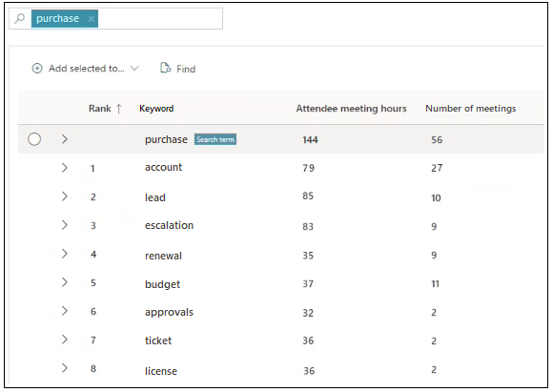Click 11 meetings in budget row

[435, 283]
